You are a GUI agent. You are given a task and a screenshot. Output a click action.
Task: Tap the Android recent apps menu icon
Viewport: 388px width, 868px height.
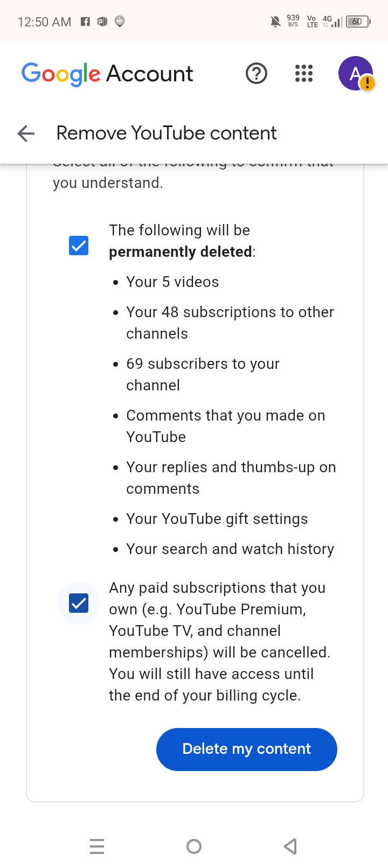point(97,846)
